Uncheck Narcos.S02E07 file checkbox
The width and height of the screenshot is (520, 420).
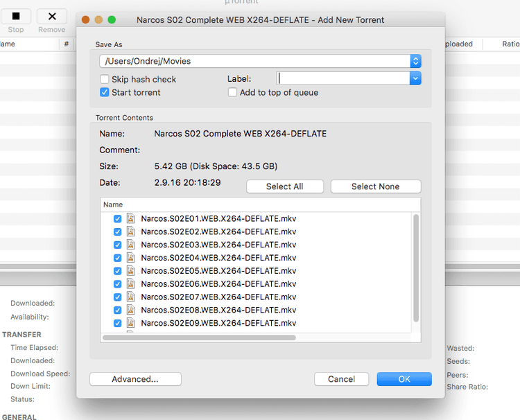click(117, 297)
